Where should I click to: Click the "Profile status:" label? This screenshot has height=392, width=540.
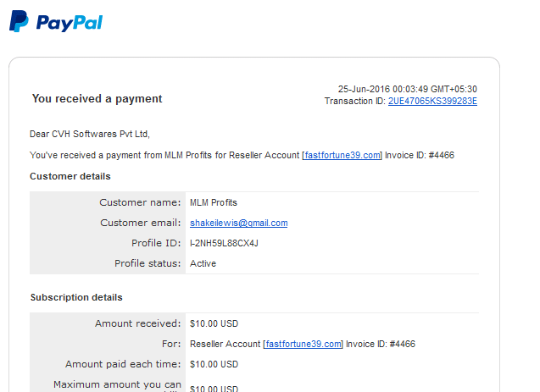tap(148, 263)
